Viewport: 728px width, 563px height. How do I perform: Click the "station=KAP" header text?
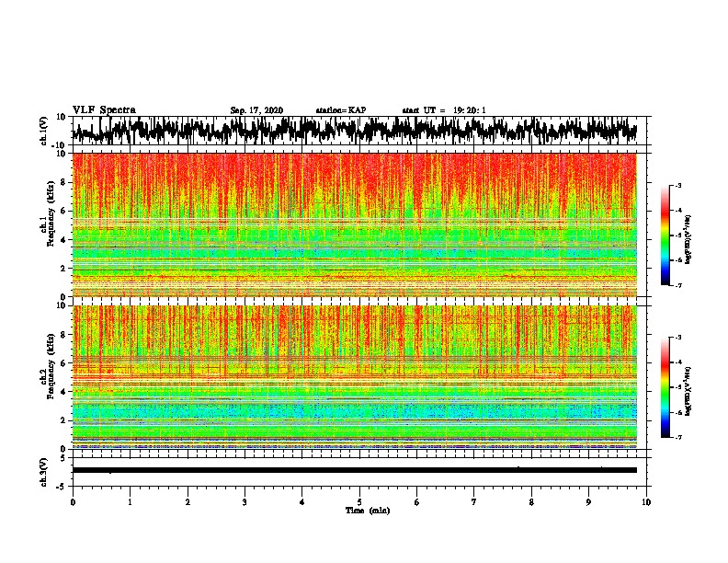point(341,110)
